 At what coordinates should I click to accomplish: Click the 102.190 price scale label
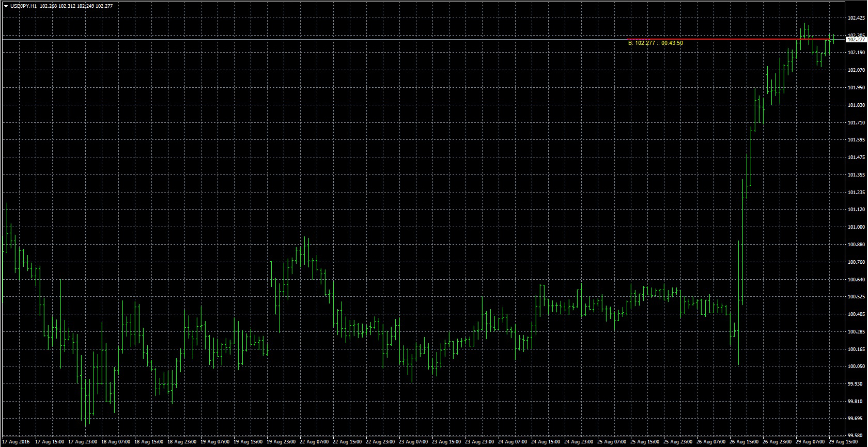(856, 53)
